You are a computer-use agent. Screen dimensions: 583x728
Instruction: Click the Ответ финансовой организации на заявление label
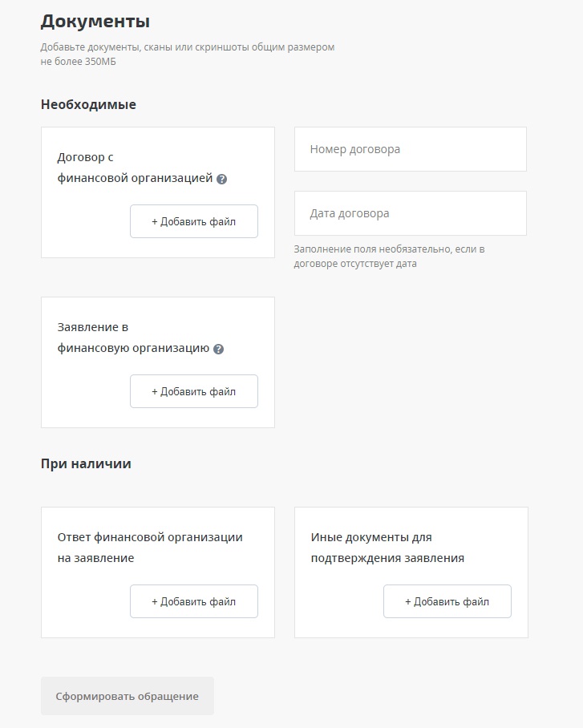click(x=150, y=548)
